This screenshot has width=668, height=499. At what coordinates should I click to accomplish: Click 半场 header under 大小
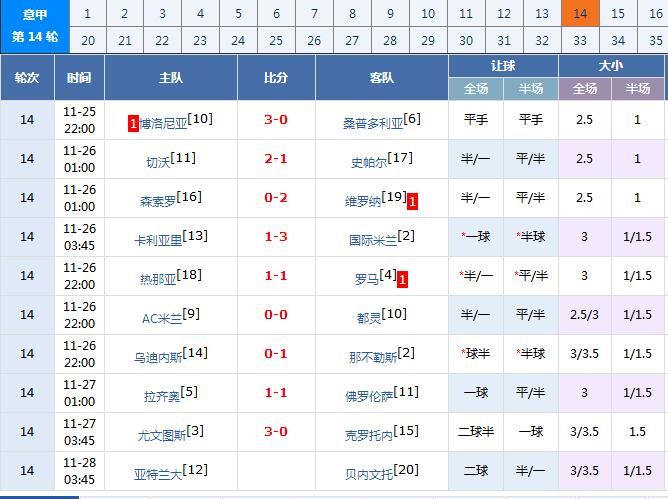638,89
